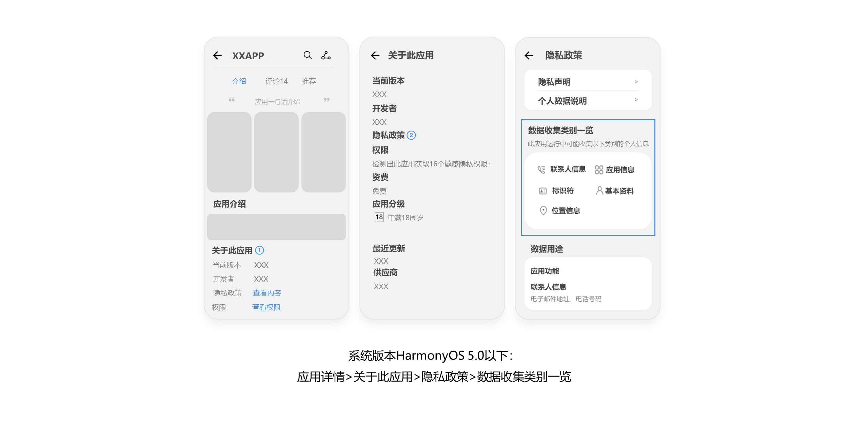Image resolution: width=868 pixels, height=429 pixels.
Task: Tap the 基本资料 category label
Action: tap(619, 191)
